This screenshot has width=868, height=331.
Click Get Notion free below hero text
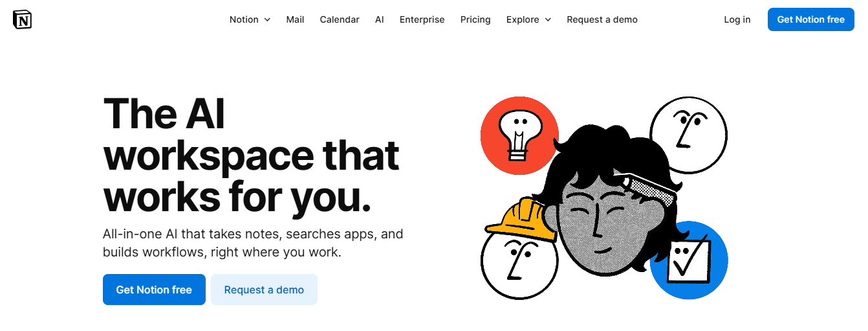tap(154, 290)
